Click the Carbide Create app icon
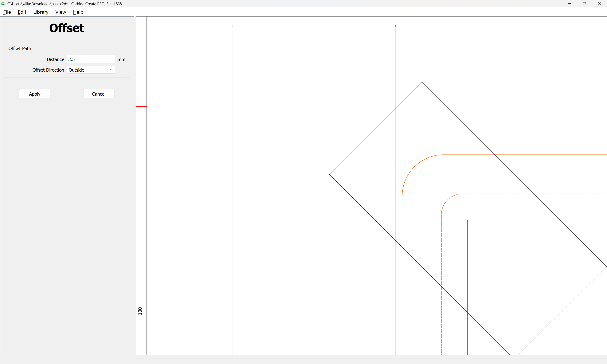This screenshot has height=364, width=607. pos(3,4)
